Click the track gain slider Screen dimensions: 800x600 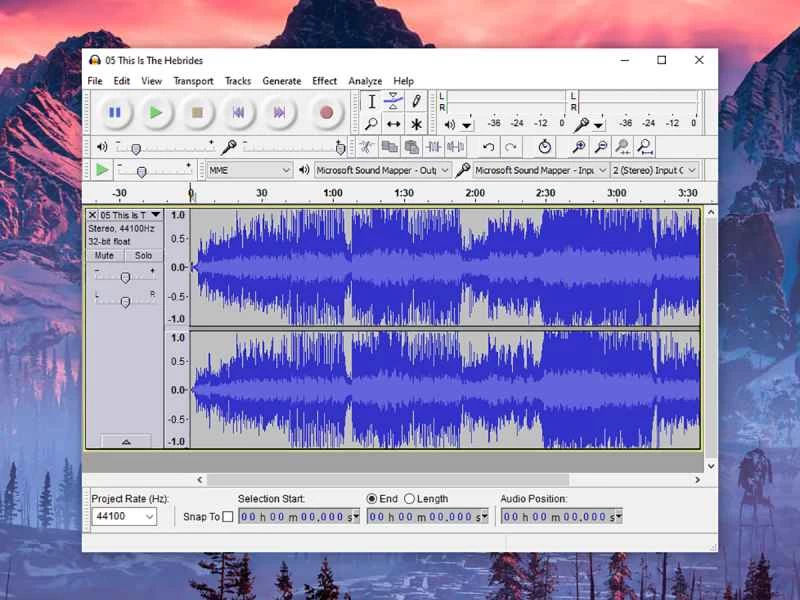click(x=125, y=277)
